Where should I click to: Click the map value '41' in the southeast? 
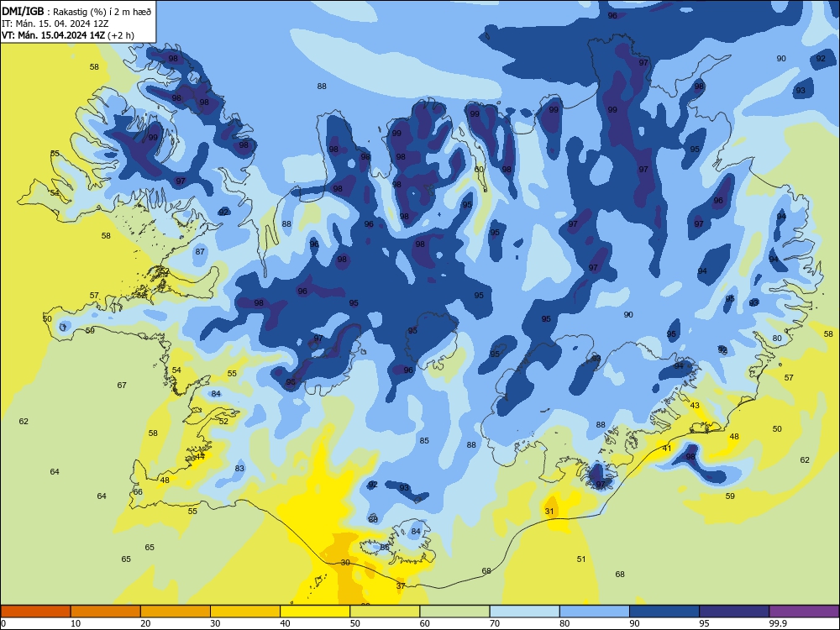(666, 449)
